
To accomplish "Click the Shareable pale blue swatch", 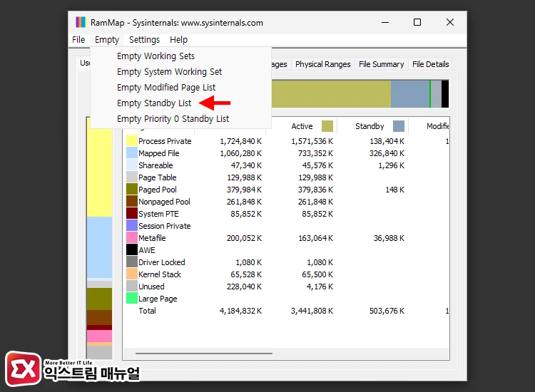I will (132, 165).
